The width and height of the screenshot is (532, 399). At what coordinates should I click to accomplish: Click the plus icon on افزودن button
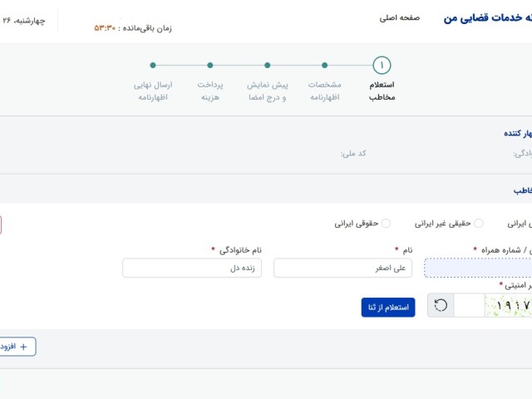[23, 346]
